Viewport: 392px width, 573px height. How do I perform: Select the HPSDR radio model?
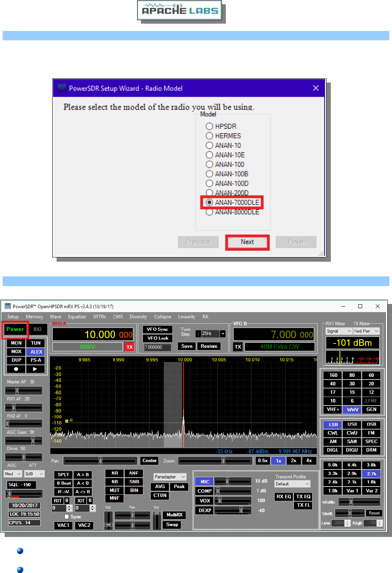[x=221, y=126]
